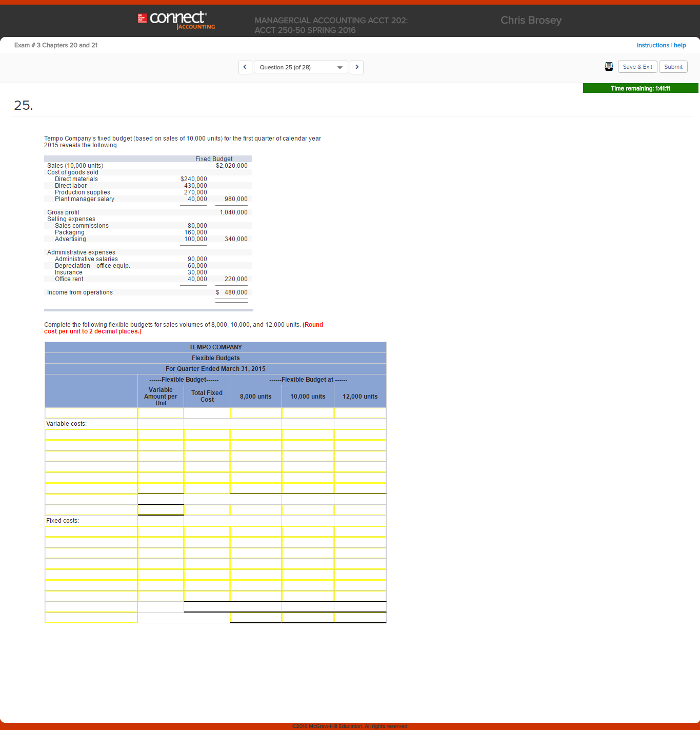Image resolution: width=700 pixels, height=730 pixels.
Task: Select the label cell above Variable costs
Action: click(x=91, y=413)
